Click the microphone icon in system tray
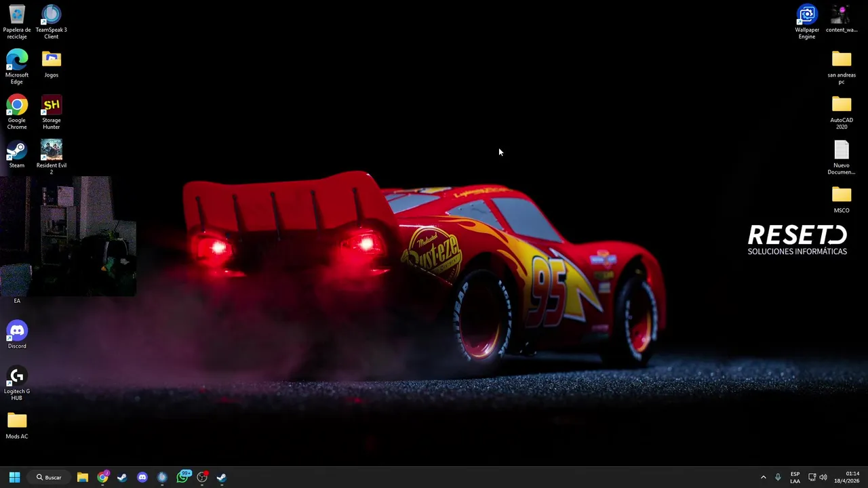Screen dimensions: 868x488 coord(778,477)
